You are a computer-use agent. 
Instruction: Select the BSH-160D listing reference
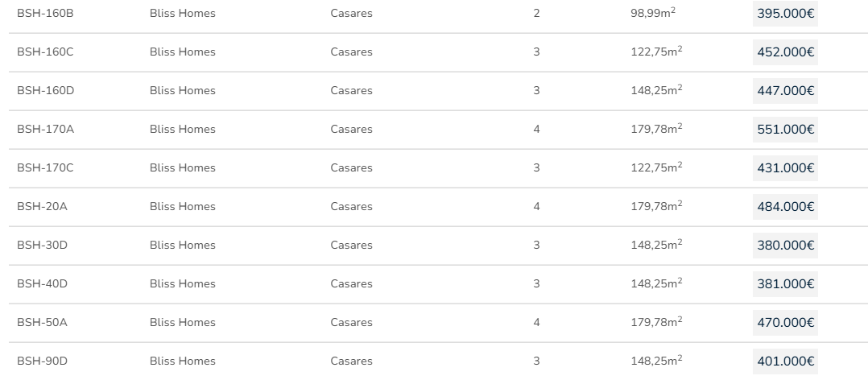pos(45,91)
